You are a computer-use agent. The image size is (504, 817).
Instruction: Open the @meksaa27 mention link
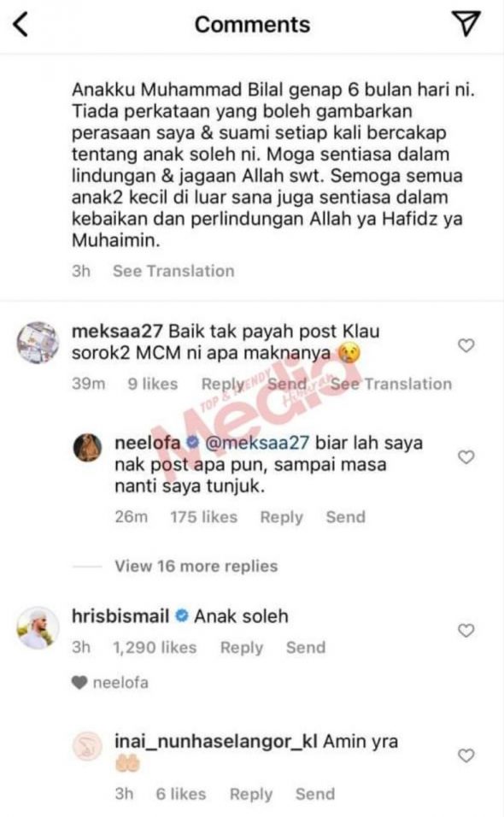coord(257,443)
